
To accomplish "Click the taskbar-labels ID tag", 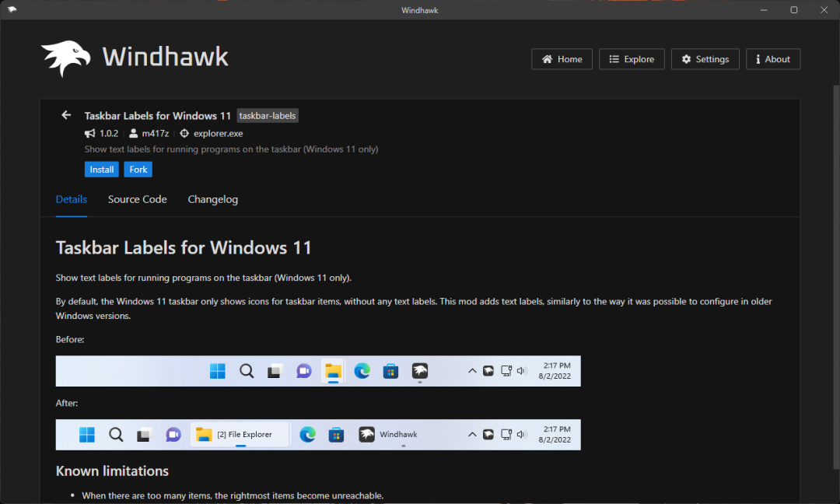I will 268,116.
